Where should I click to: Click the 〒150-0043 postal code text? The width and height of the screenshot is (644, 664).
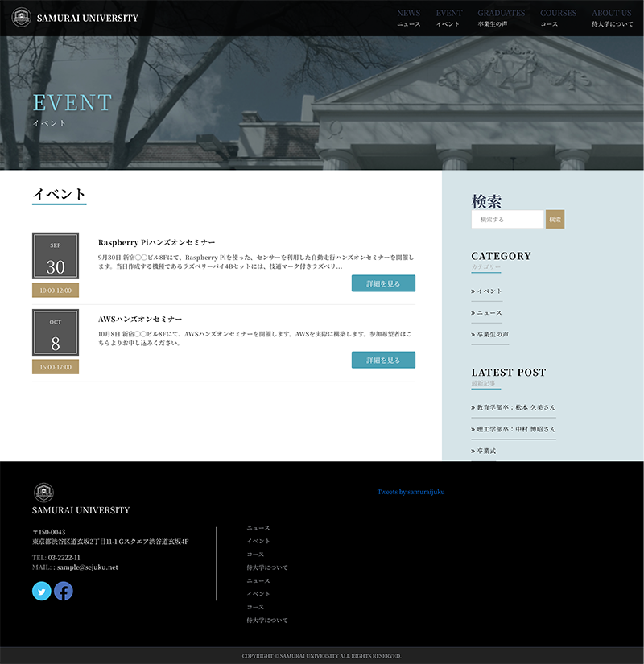(49, 532)
